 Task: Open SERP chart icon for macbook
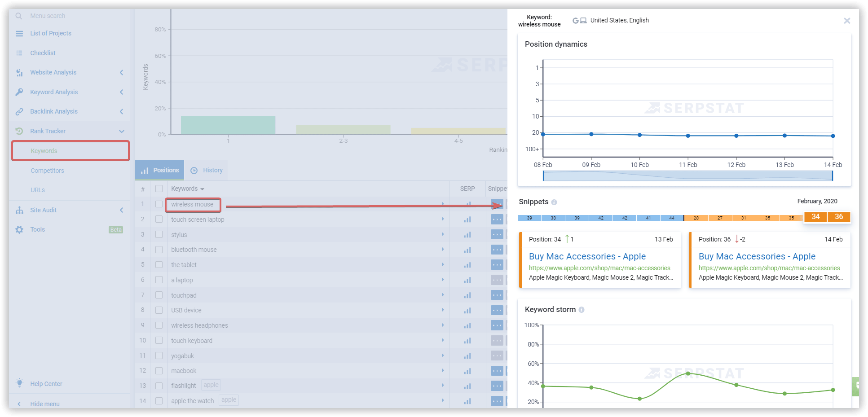click(x=467, y=371)
